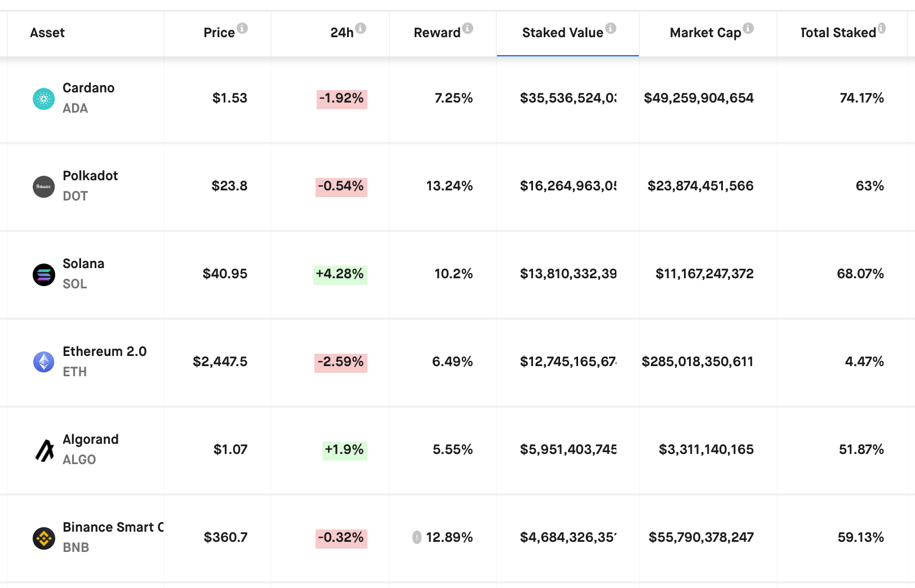This screenshot has width=915, height=588.
Task: Open the Polkadot asset name link
Action: [x=90, y=176]
